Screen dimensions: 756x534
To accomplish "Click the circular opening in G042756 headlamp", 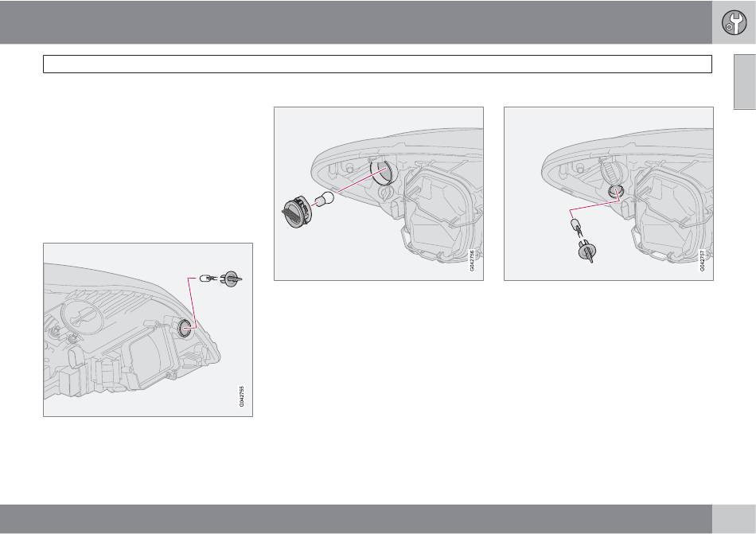I will pyautogui.click(x=384, y=173).
